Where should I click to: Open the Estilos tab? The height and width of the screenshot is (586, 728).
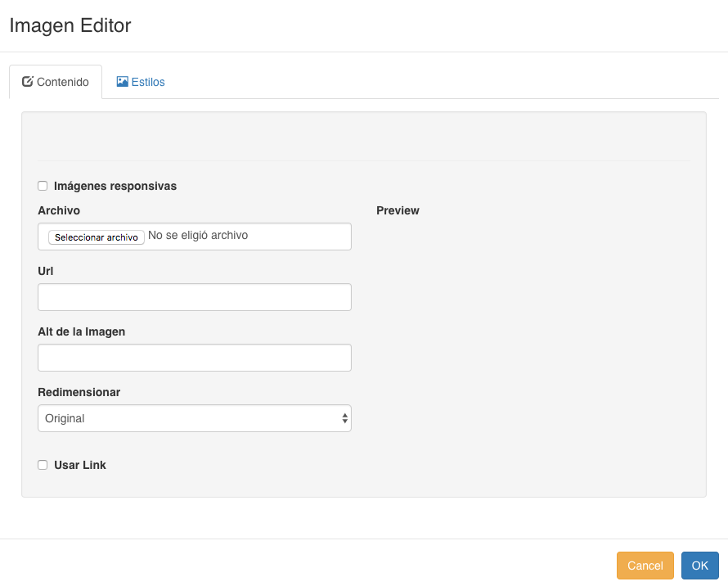(141, 82)
